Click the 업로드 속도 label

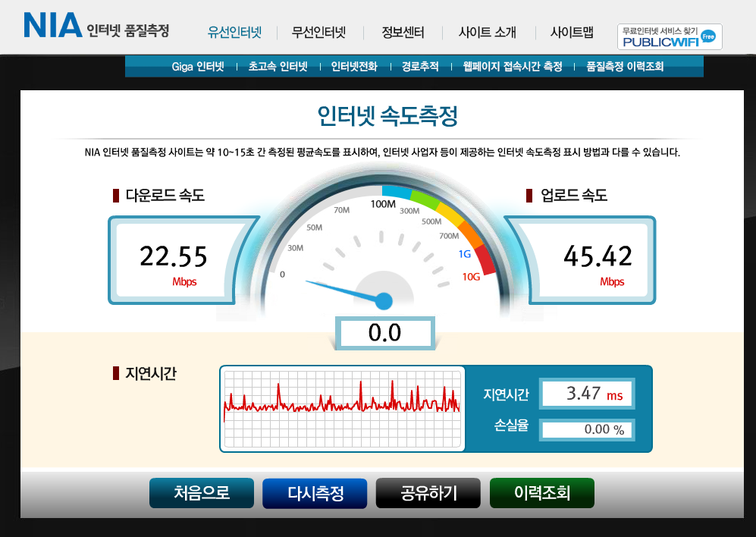[574, 196]
